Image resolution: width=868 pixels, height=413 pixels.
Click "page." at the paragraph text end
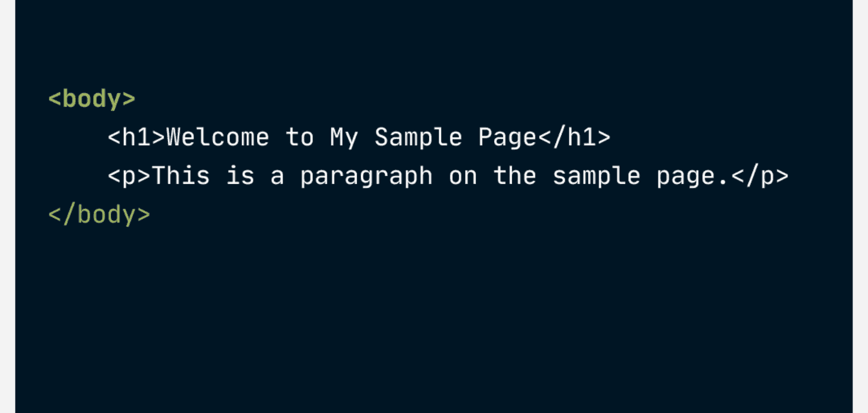click(x=693, y=176)
